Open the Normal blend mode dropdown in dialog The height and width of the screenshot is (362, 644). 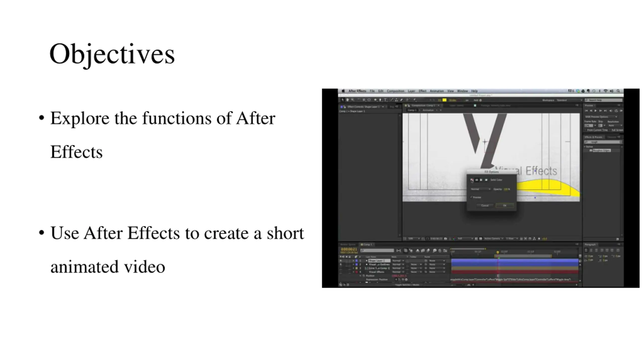tap(480, 189)
